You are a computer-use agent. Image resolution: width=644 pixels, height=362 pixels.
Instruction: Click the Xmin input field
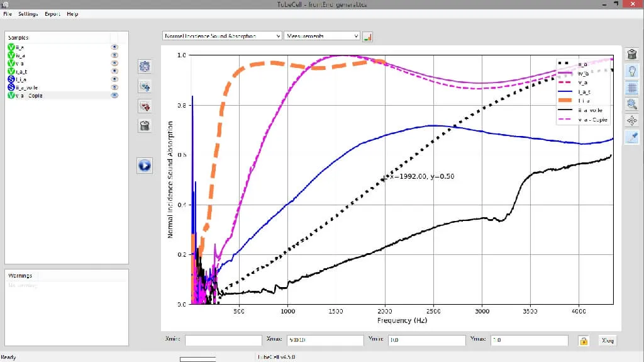tap(223, 340)
